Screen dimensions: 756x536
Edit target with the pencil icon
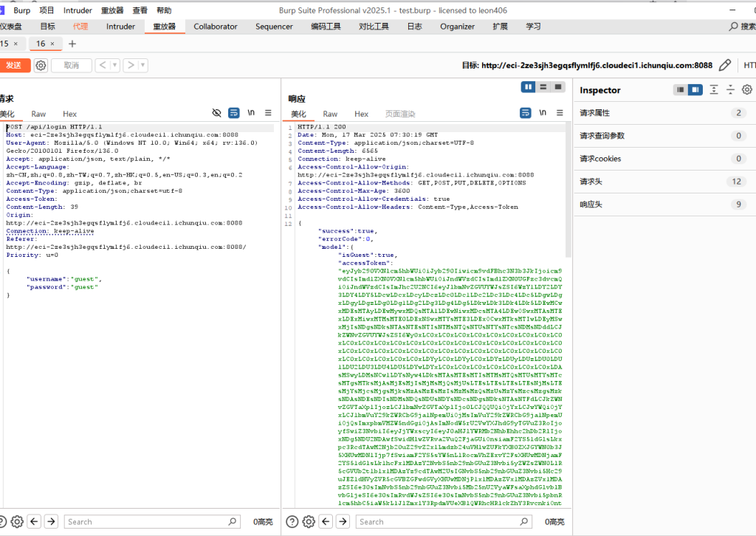[x=725, y=65]
